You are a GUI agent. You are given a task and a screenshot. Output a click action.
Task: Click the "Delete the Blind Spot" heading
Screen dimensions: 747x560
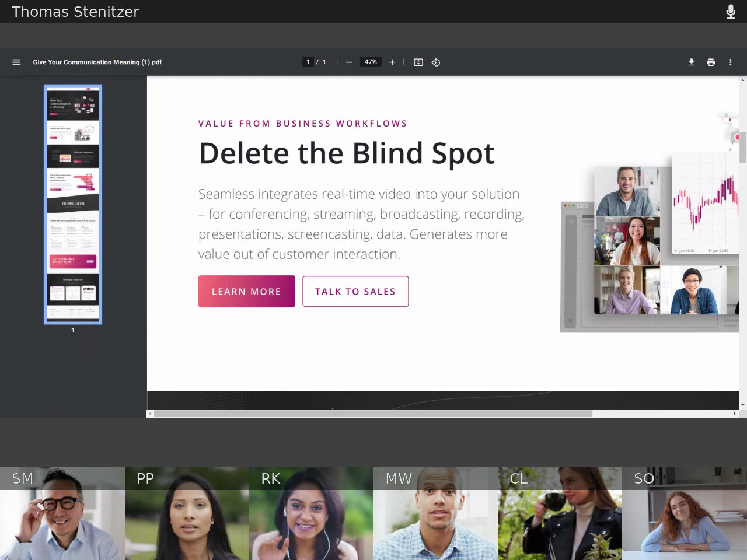click(347, 153)
